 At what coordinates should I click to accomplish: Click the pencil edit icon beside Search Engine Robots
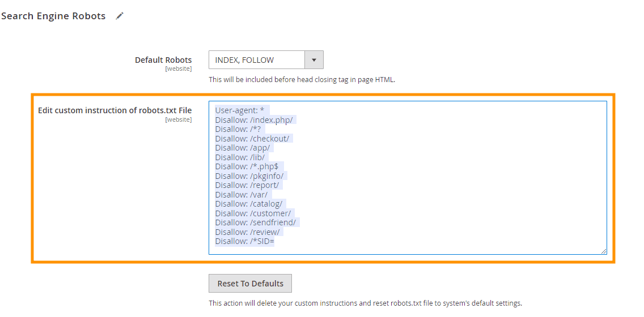tap(119, 16)
